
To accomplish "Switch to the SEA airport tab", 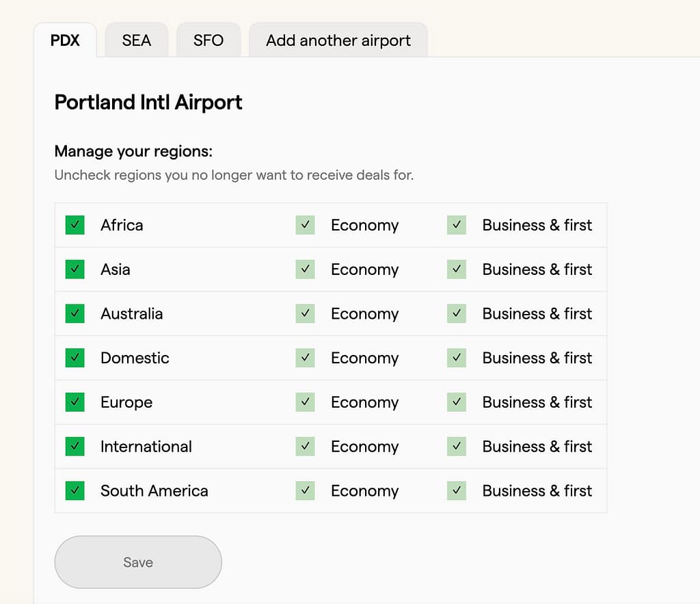I will tap(136, 40).
